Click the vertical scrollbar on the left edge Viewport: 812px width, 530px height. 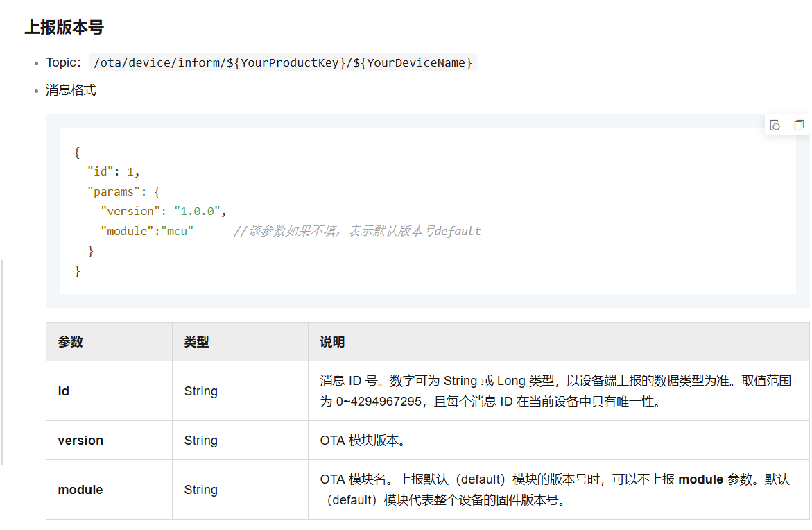pyautogui.click(x=1, y=363)
